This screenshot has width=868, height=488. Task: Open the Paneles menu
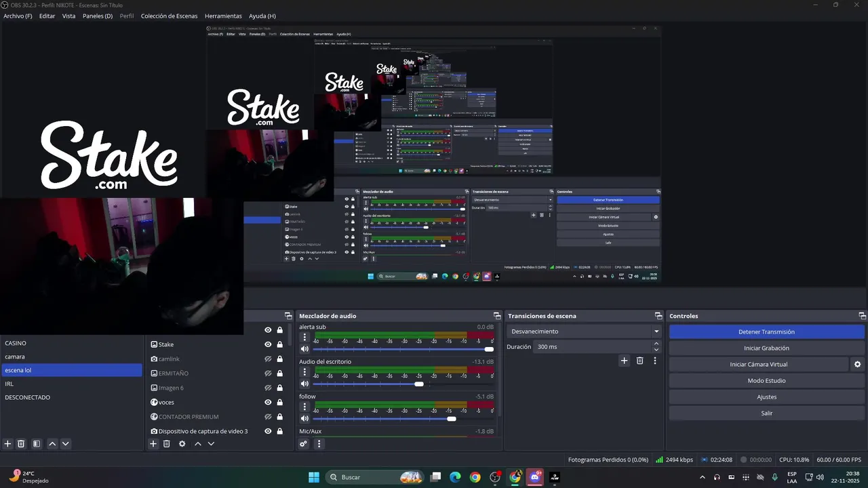[x=97, y=16]
